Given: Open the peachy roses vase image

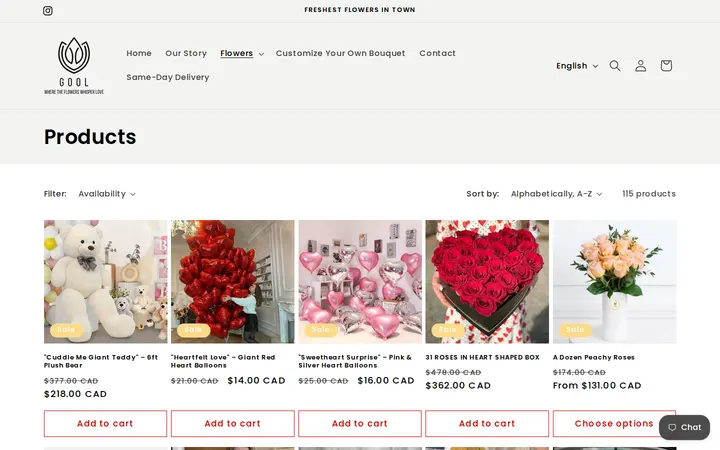Looking at the screenshot, I should (x=614, y=281).
